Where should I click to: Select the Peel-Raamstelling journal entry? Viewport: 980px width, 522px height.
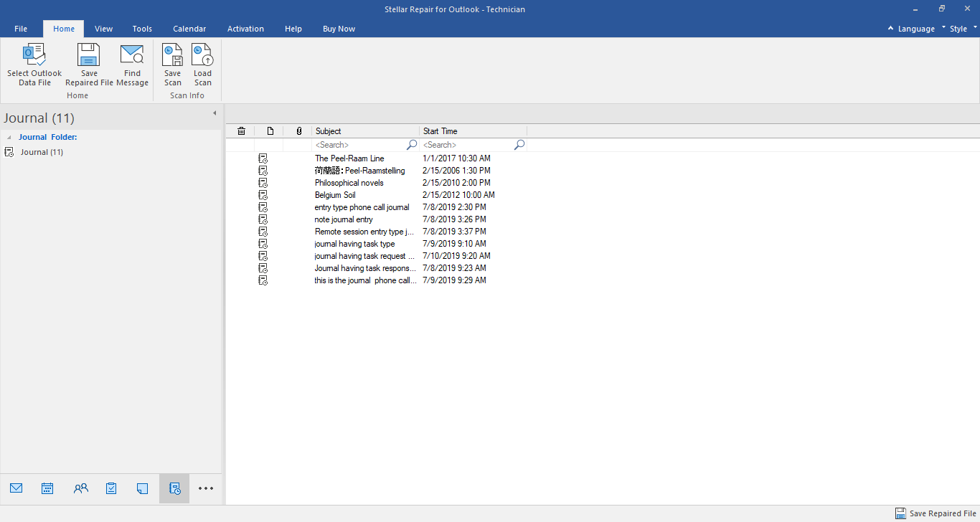click(x=359, y=171)
